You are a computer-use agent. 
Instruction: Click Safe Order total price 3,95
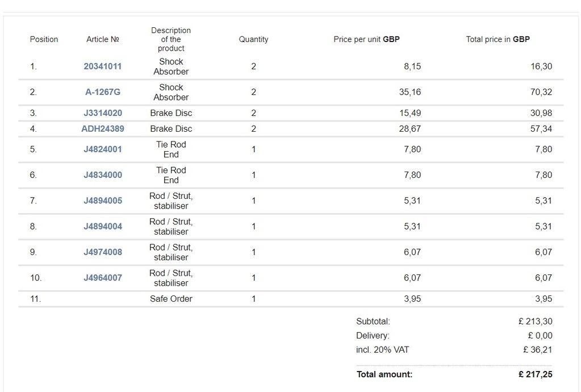(x=544, y=299)
